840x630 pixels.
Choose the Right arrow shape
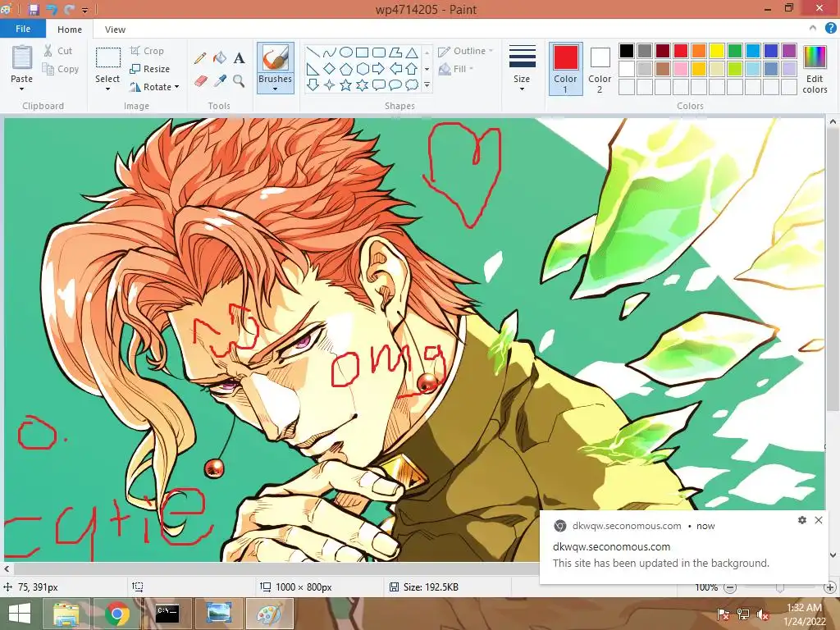click(379, 69)
